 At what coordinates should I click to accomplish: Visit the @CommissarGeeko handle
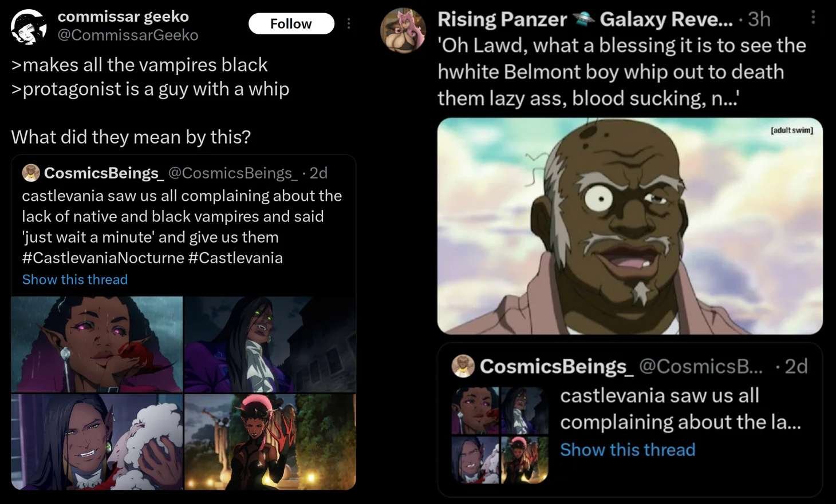[128, 35]
